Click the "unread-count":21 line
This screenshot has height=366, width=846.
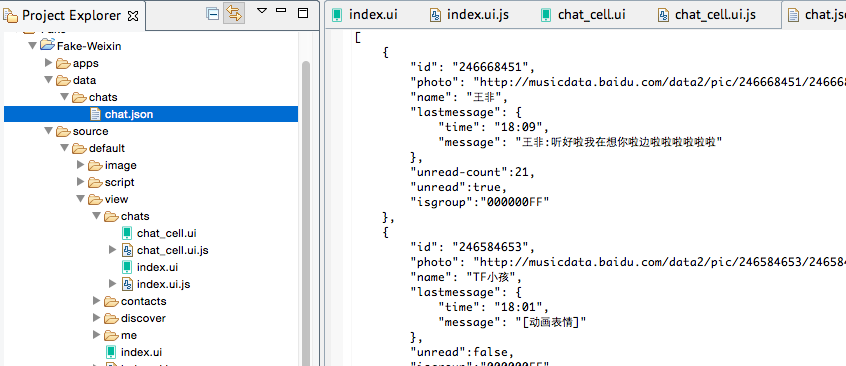point(473,172)
